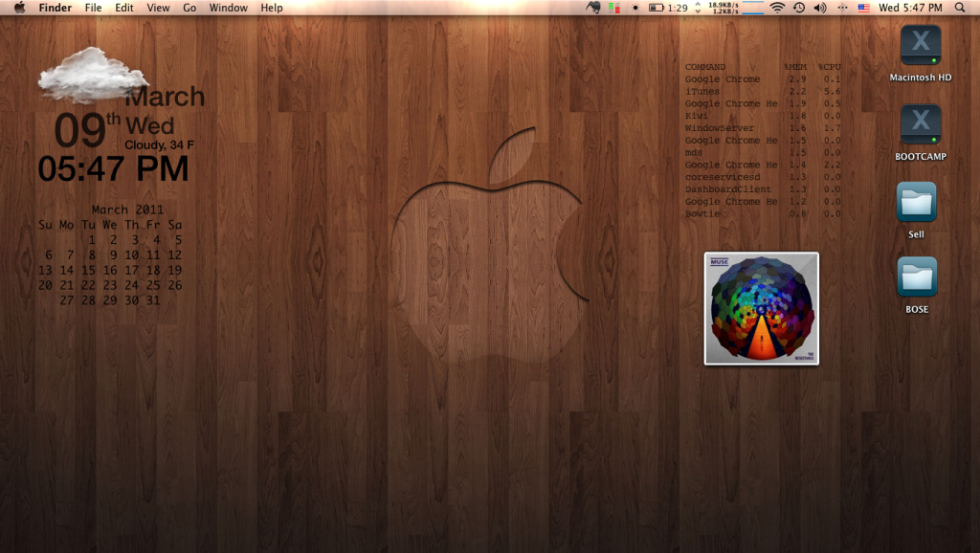Open the Wi-Fi menu

777,8
